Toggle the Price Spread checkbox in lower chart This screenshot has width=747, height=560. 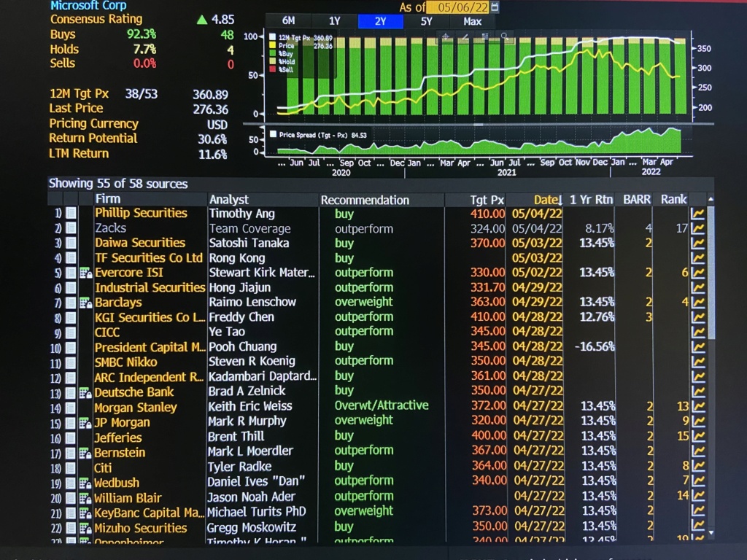point(273,134)
